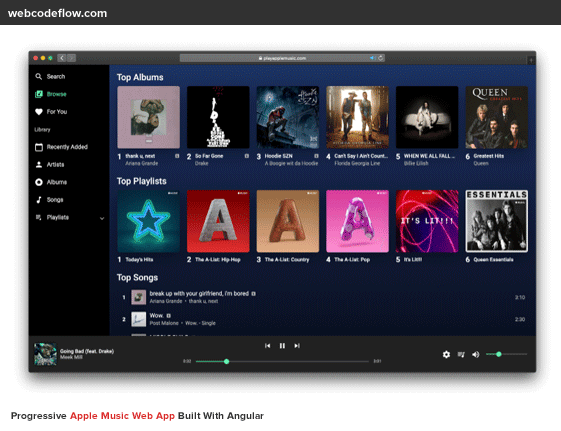
Task: Open Queen Essentials playlist cover
Action: pyautogui.click(x=497, y=221)
